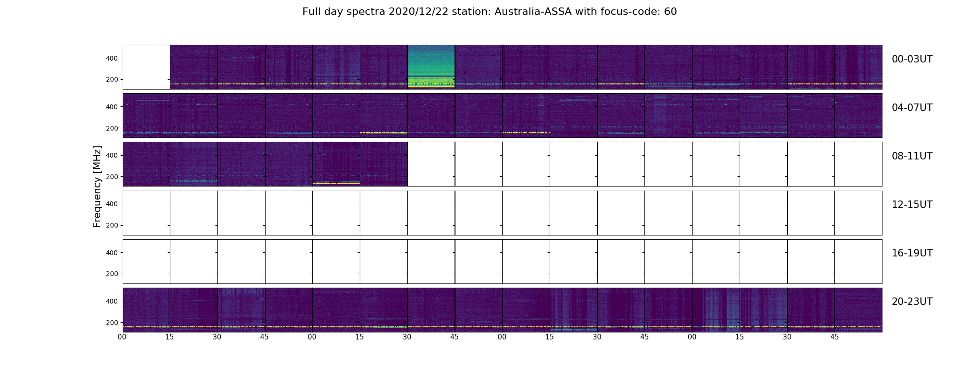Click the 400 tick label of 16-19UT row
The height and width of the screenshot is (373, 980).
112,253
